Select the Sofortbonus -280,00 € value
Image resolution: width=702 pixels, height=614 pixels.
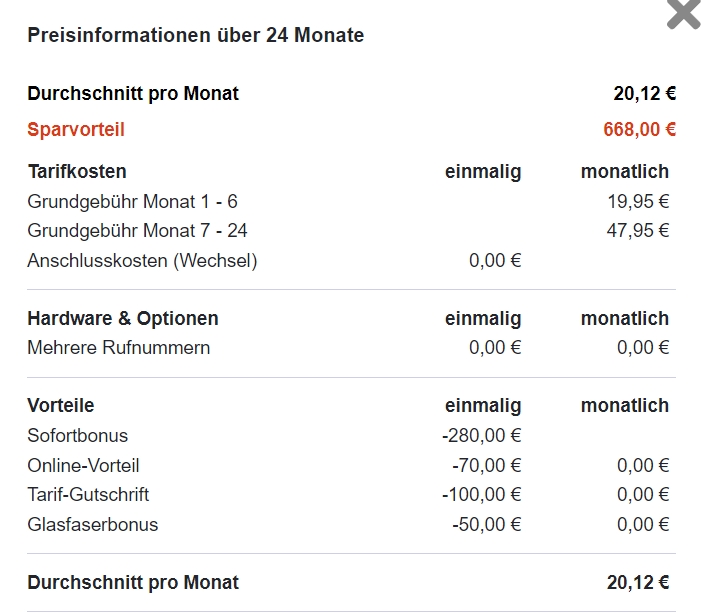pyautogui.click(x=482, y=435)
